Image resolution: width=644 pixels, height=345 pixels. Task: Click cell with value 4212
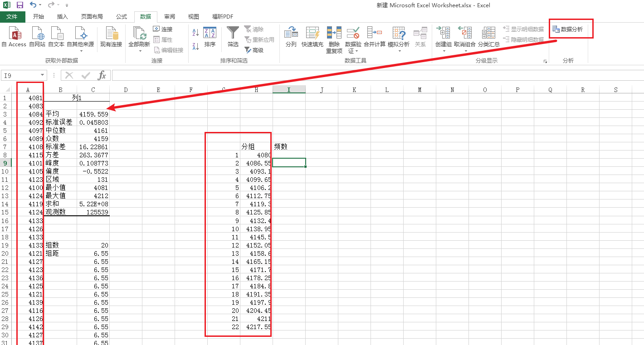click(93, 195)
